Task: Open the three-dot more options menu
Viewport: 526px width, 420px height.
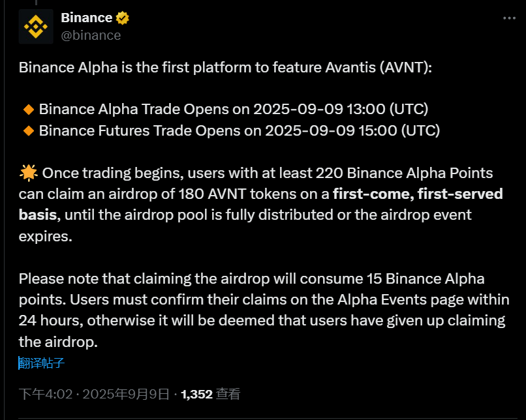Action: (509, 19)
